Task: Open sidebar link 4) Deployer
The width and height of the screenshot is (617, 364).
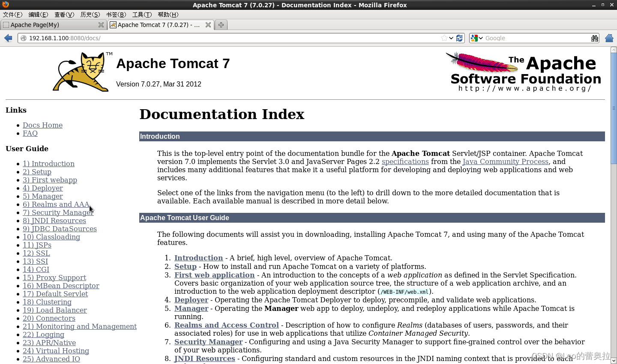Action: [42, 188]
